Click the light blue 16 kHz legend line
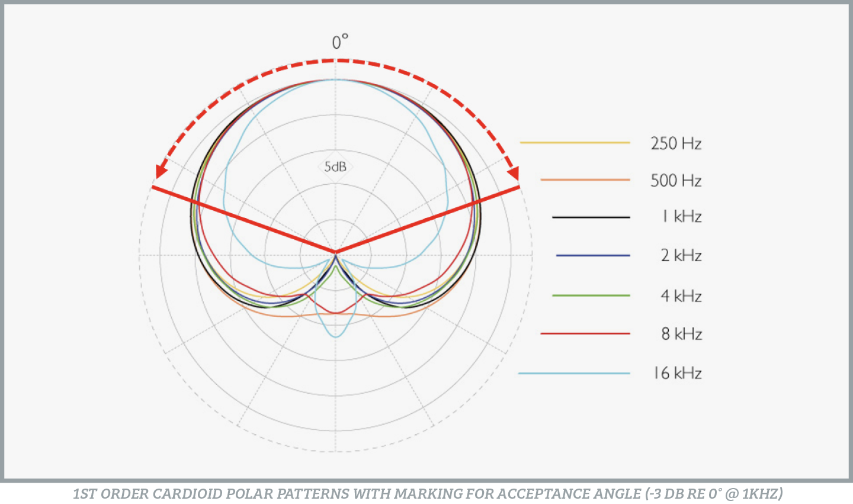 click(573, 373)
